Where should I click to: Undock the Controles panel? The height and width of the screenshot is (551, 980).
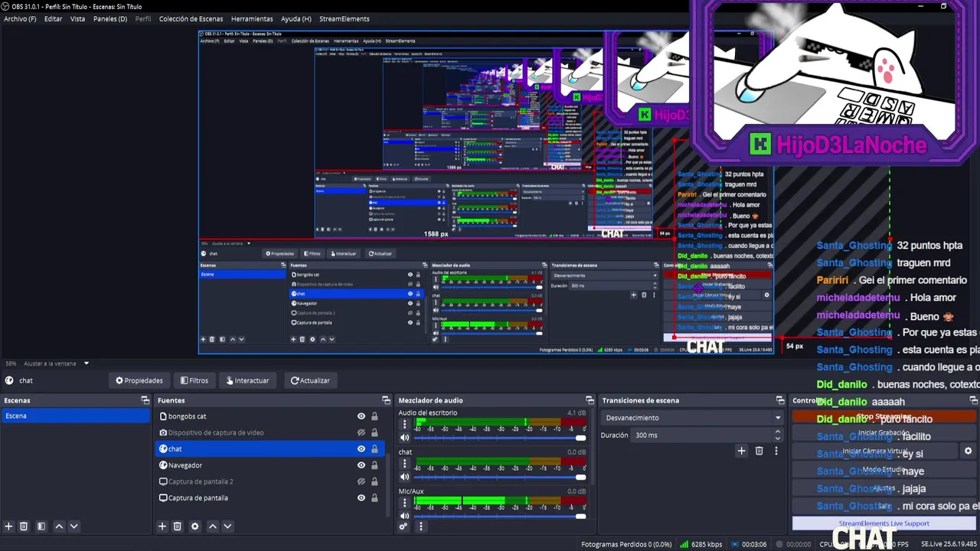[x=974, y=400]
